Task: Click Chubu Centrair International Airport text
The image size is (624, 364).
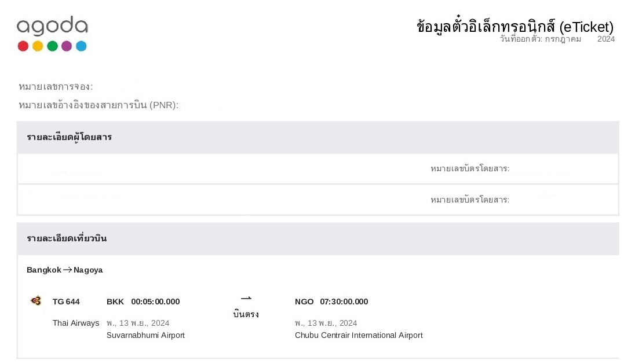Action: pos(359,335)
